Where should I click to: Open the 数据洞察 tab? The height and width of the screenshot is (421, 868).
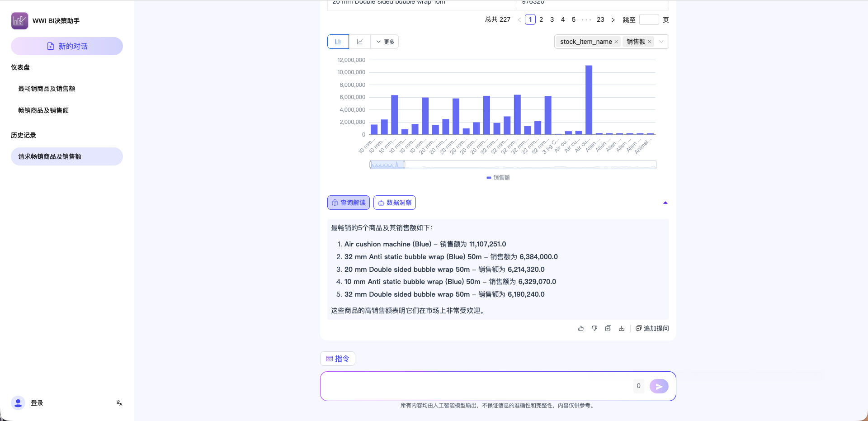[x=394, y=203]
